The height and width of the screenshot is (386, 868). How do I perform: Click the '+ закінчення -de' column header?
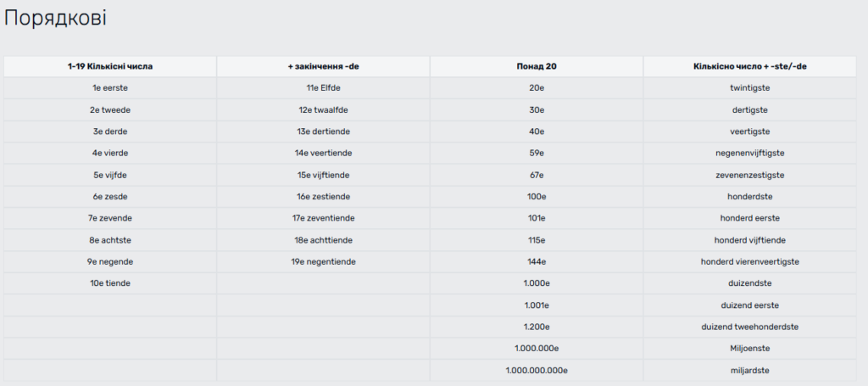pyautogui.click(x=323, y=65)
